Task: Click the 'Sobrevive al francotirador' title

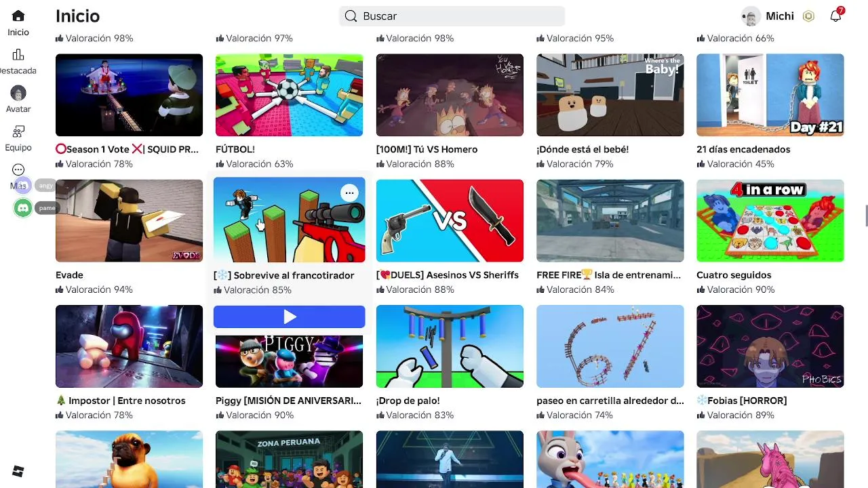Action: pyautogui.click(x=283, y=275)
